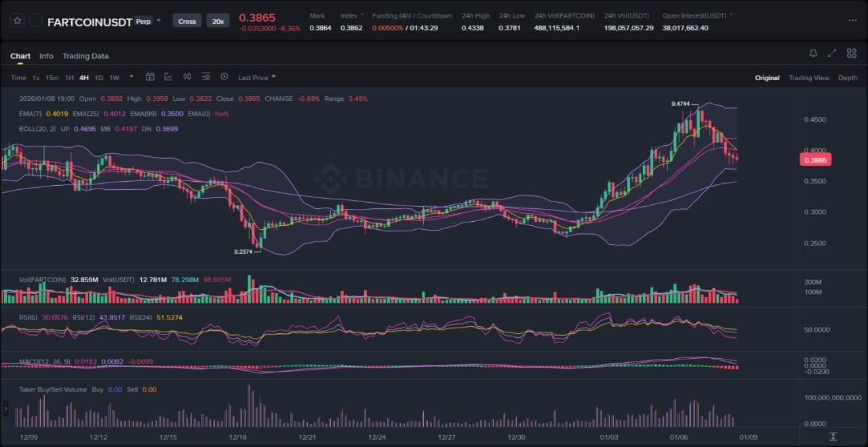The width and height of the screenshot is (868, 447).
Task: Switch to the Depth chart view
Action: click(848, 78)
